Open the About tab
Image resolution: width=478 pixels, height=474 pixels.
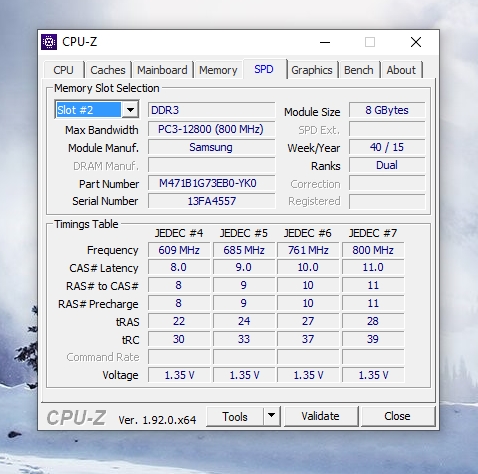click(x=401, y=70)
